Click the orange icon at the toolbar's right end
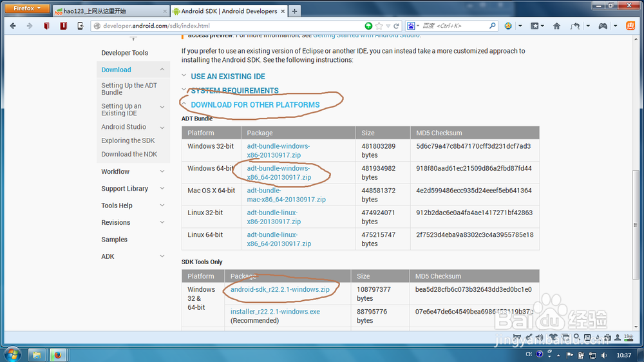 coord(630,26)
